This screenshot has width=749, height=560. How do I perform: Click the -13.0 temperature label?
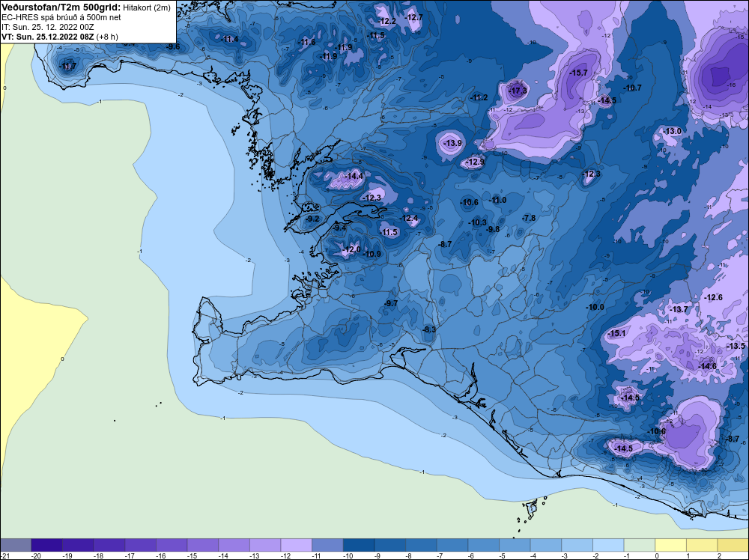point(672,131)
